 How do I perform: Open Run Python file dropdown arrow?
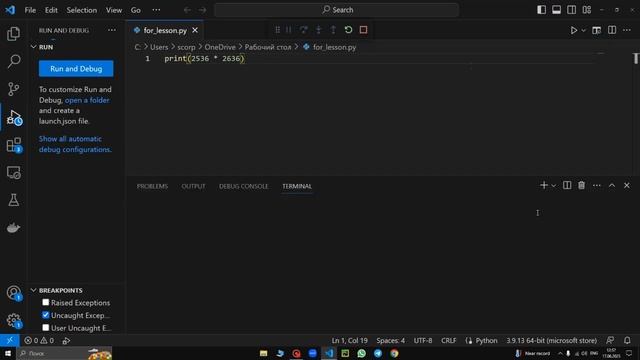click(x=584, y=31)
